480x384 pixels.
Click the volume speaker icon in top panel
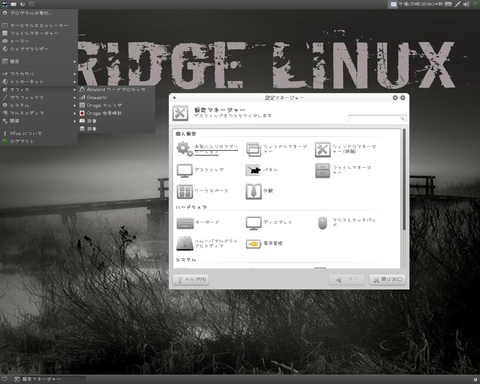click(x=466, y=4)
